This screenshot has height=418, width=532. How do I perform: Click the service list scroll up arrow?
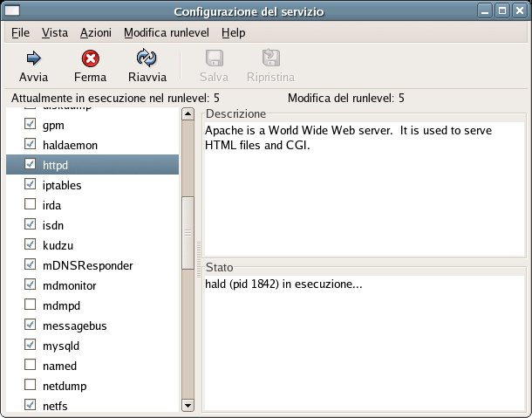click(x=188, y=114)
